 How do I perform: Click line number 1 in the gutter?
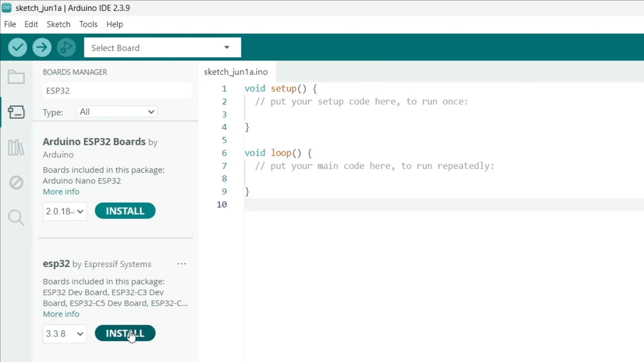224,89
